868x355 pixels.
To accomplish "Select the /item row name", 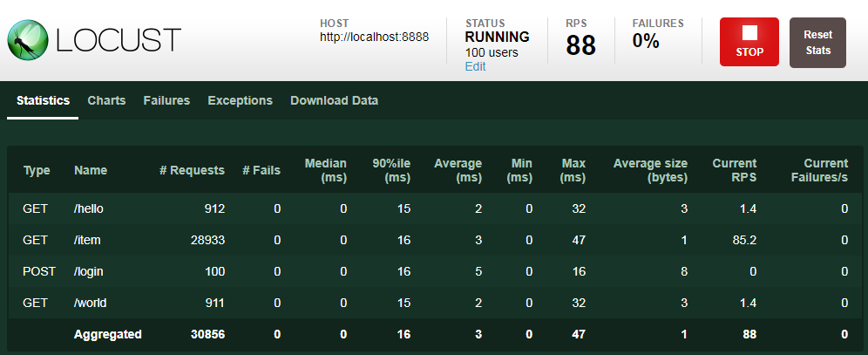I will (x=87, y=241).
